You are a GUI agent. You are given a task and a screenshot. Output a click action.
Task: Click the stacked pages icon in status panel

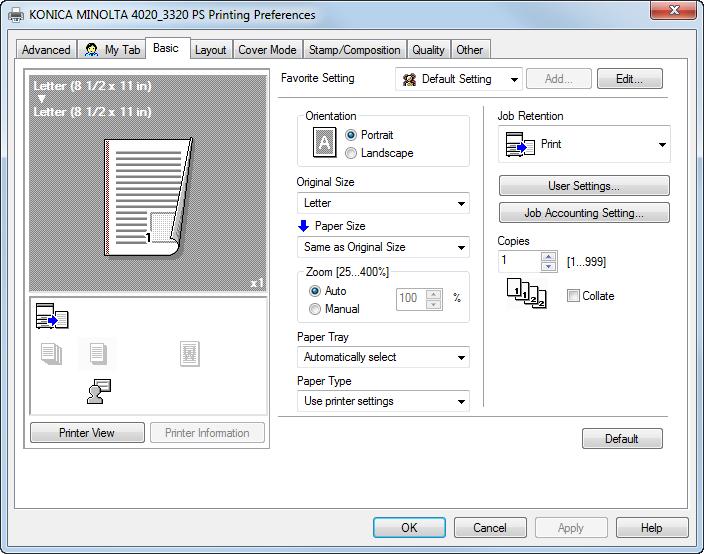51,354
